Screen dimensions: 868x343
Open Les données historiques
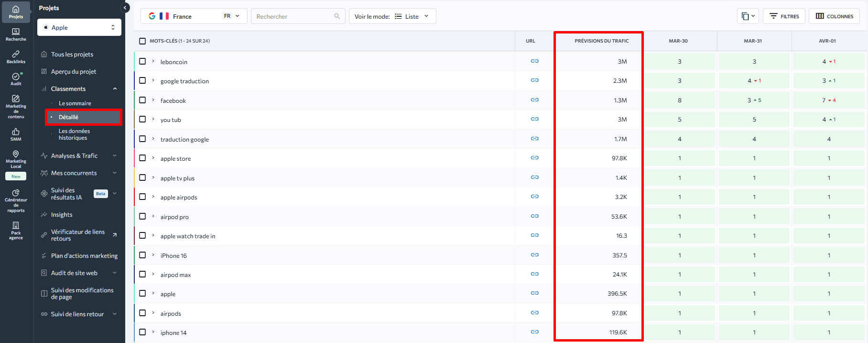pos(74,134)
